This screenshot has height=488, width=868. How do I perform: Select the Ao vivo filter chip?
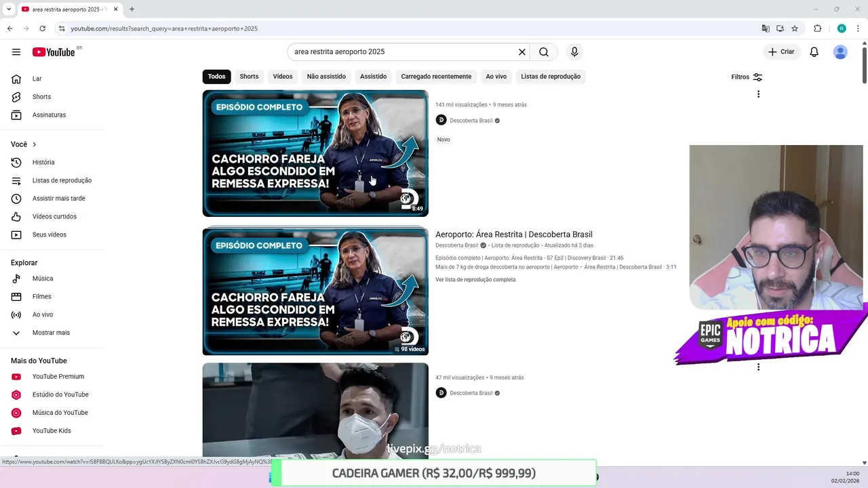click(496, 77)
